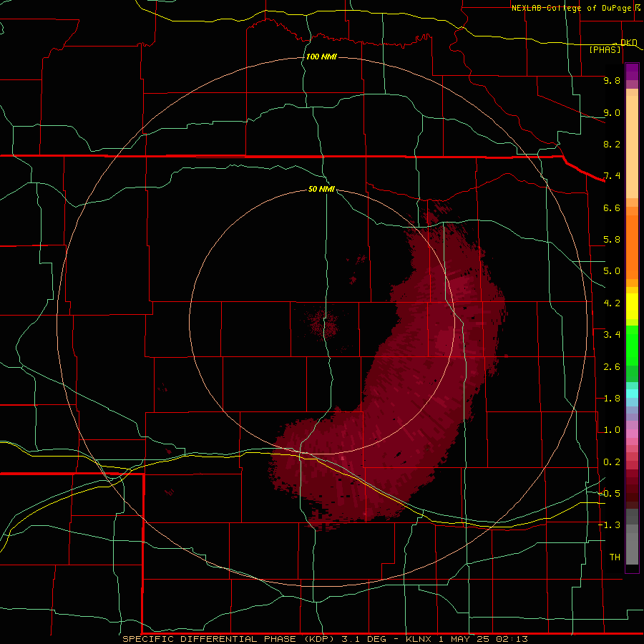Click the 1.8 value on the color scale

click(x=612, y=399)
